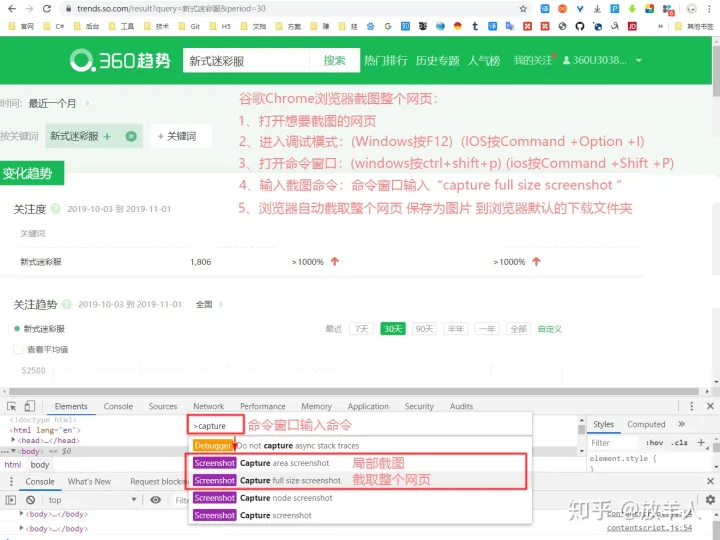This screenshot has width=720, height=540.
Task: Expand the first body entry in console
Action: 21,514
